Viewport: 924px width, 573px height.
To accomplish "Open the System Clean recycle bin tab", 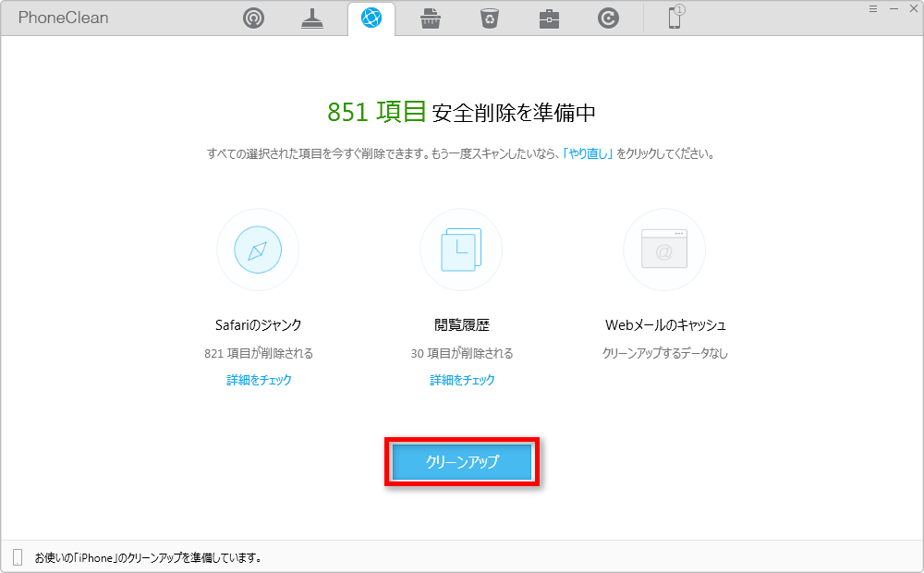I will pos(490,18).
